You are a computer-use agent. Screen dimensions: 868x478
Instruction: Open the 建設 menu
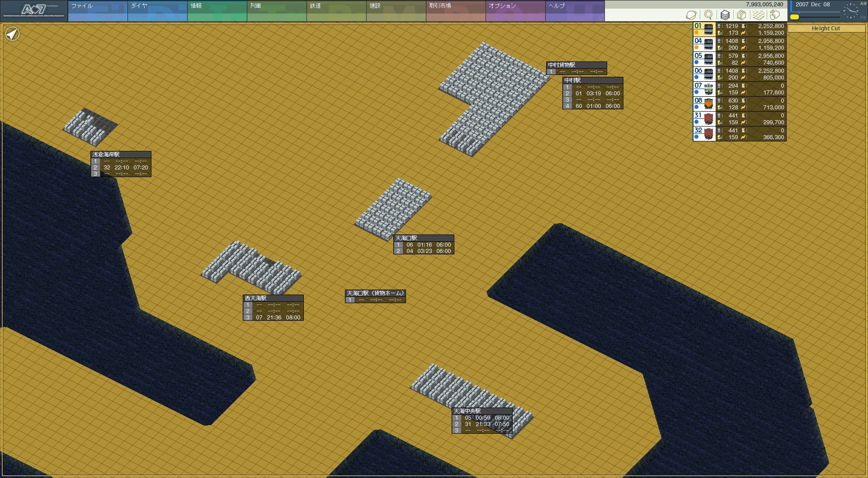point(396,11)
